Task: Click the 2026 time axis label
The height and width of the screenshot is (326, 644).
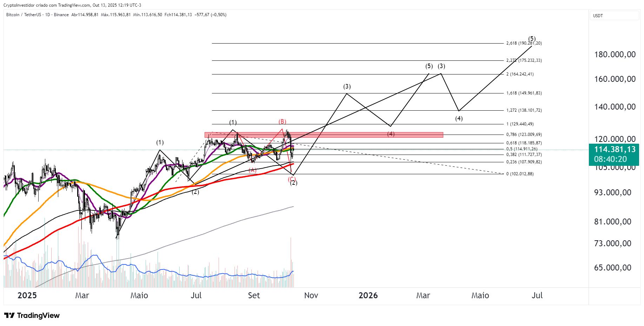Action: tap(368, 295)
